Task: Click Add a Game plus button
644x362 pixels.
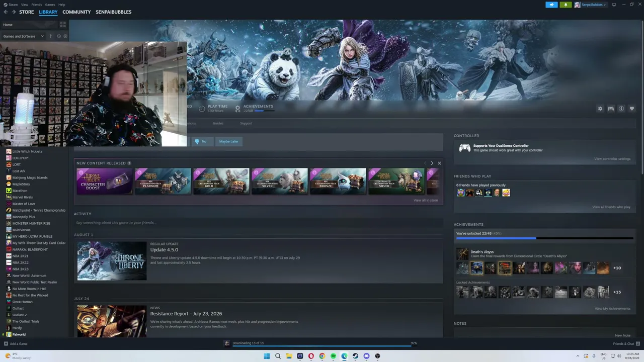Action: click(x=6, y=344)
